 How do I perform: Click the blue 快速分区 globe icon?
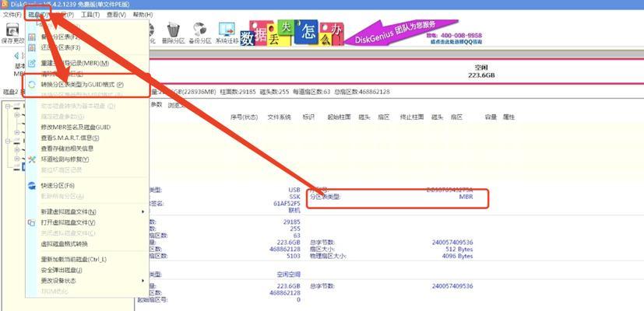point(32,186)
